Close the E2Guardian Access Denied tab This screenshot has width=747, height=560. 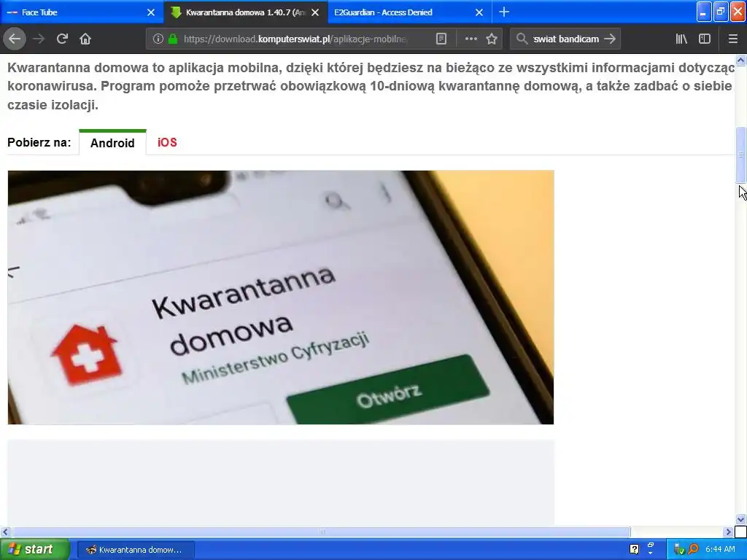[479, 12]
